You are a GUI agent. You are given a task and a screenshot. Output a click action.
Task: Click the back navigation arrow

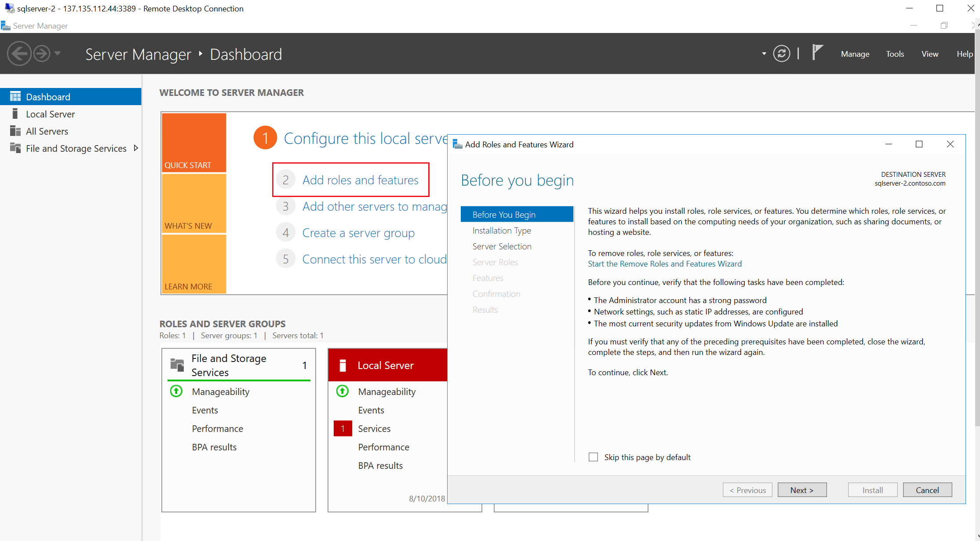coord(19,54)
